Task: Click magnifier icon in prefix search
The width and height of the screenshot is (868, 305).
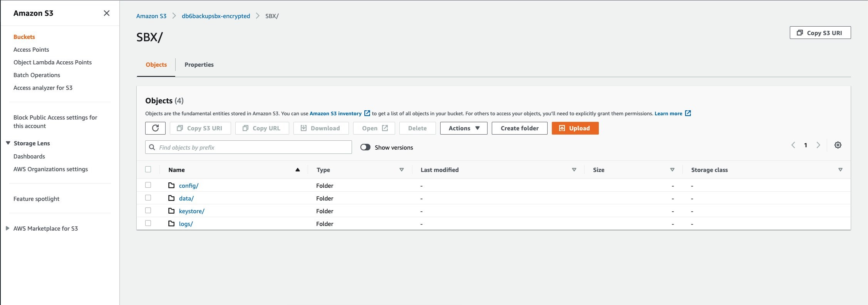Action: pyautogui.click(x=152, y=147)
